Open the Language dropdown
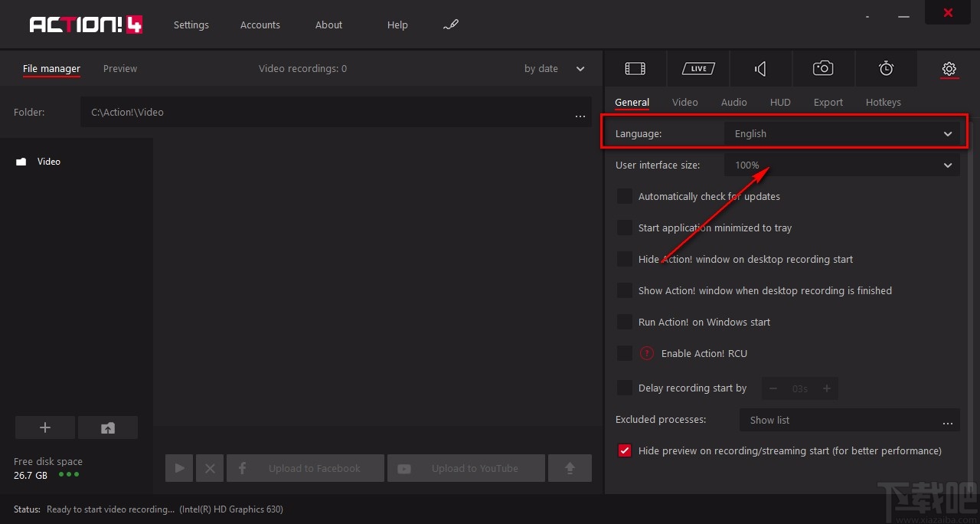This screenshot has width=980, height=524. (x=841, y=133)
